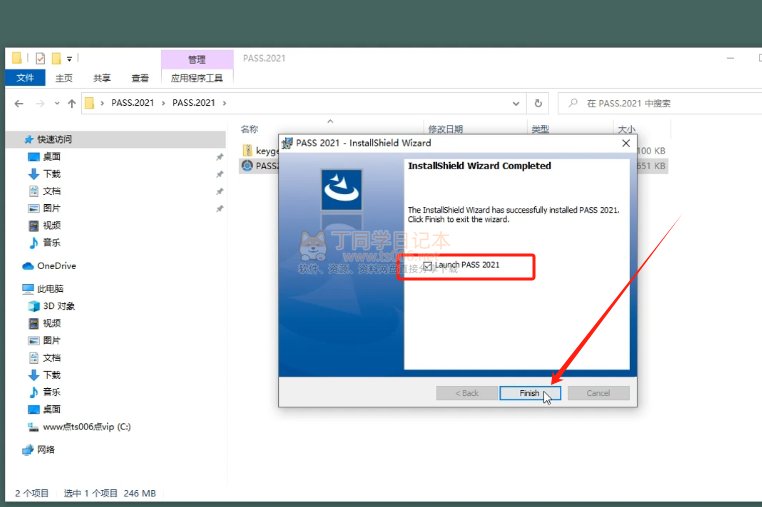
Task: Expand the address bar history dropdown
Action: pyautogui.click(x=516, y=104)
